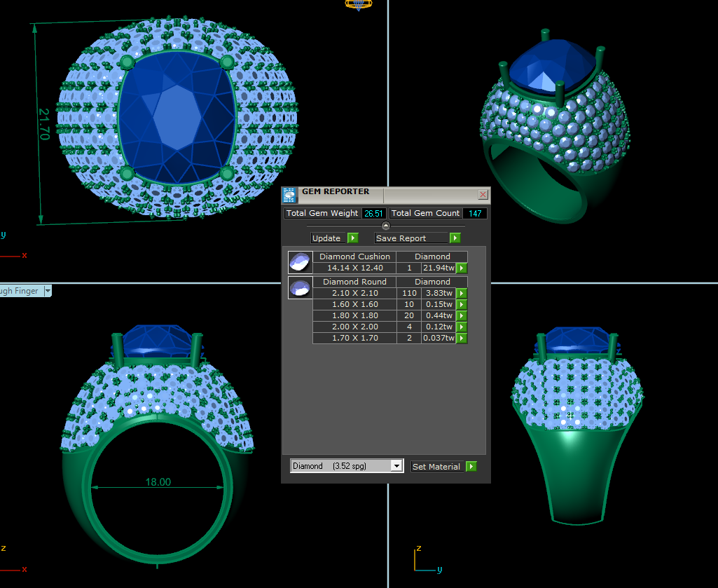Screen dimensions: 718x588
Task: Select the 1.60 X 1.60 size cell
Action: (355, 304)
